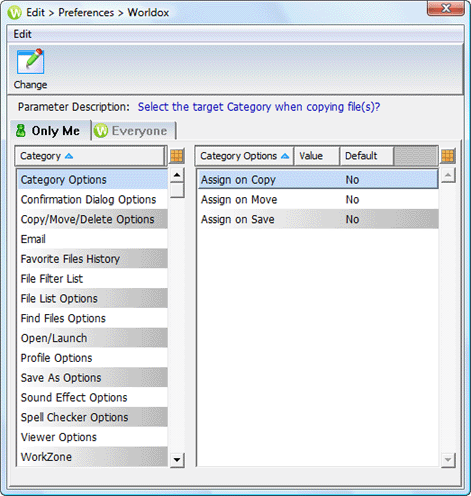
Task: Click the Change pencil icon
Action: point(30,62)
